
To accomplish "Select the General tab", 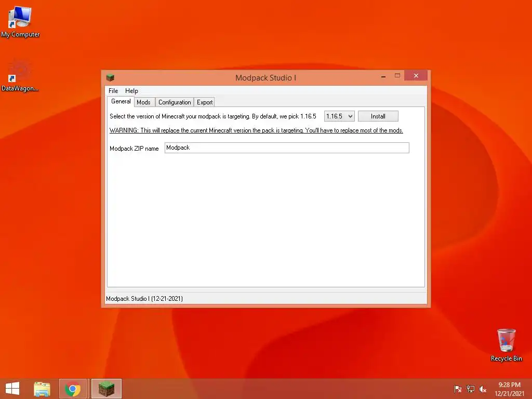I will click(x=121, y=101).
